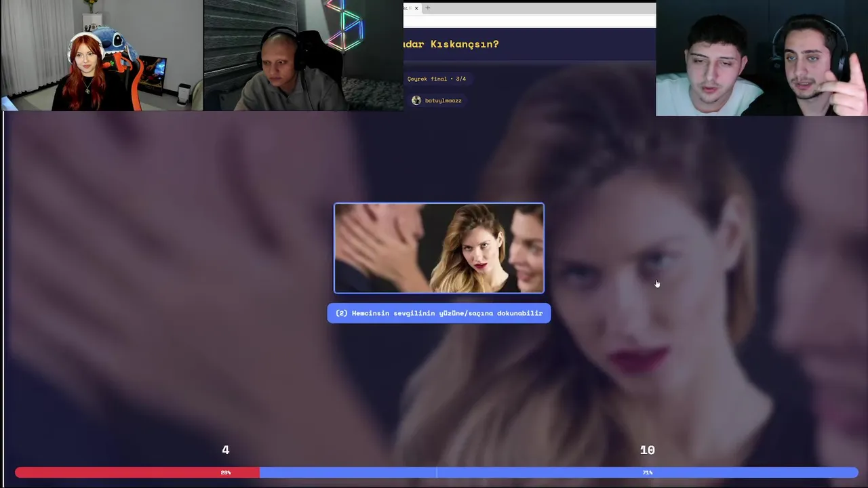The image size is (868, 488).
Task: Select the center thumbnail image
Action: point(439,248)
